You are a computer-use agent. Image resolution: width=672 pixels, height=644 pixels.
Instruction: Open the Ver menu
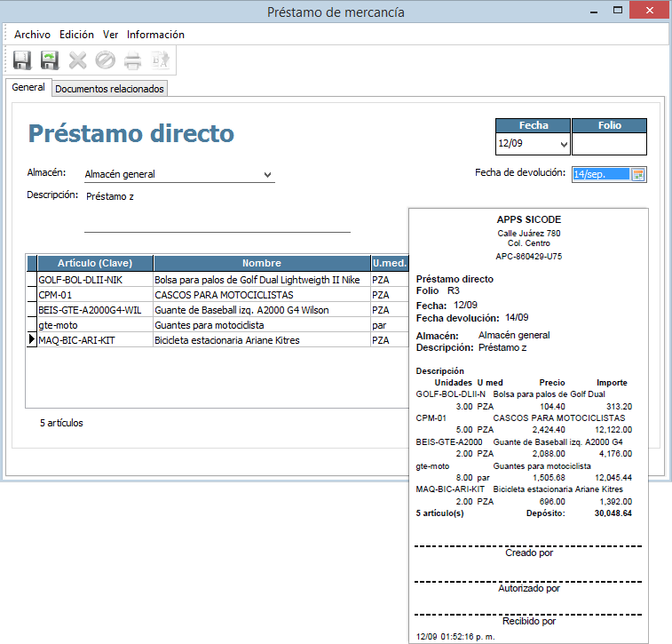tap(111, 35)
